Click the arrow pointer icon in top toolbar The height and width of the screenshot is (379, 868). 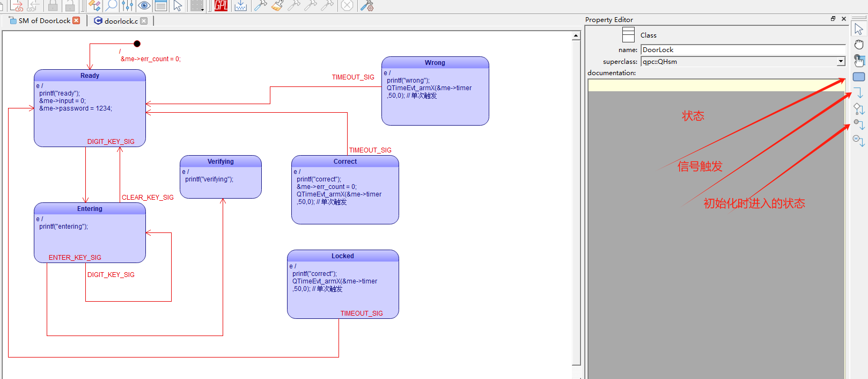pyautogui.click(x=178, y=6)
